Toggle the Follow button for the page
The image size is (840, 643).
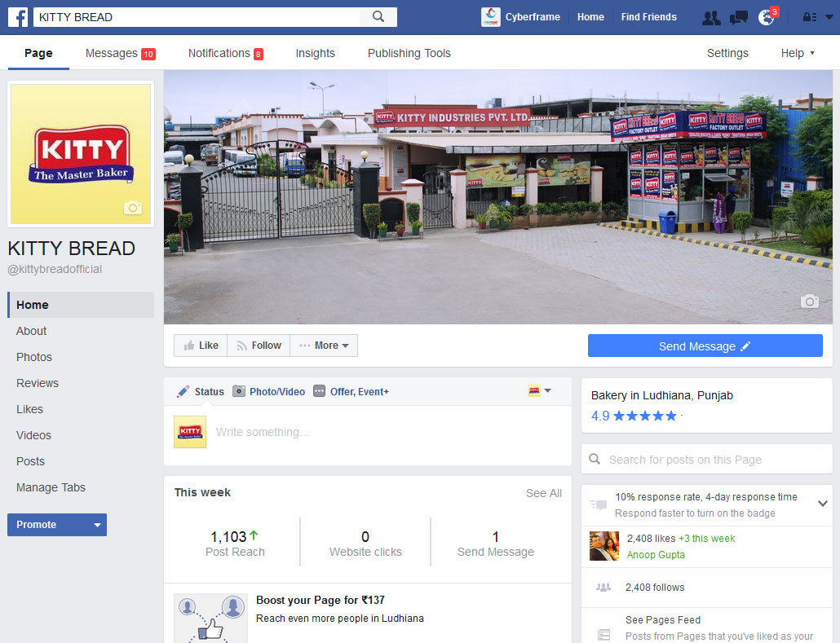259,346
